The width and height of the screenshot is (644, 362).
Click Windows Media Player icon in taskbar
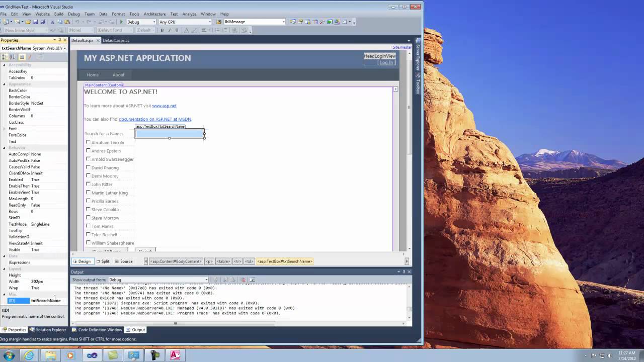tap(70, 355)
